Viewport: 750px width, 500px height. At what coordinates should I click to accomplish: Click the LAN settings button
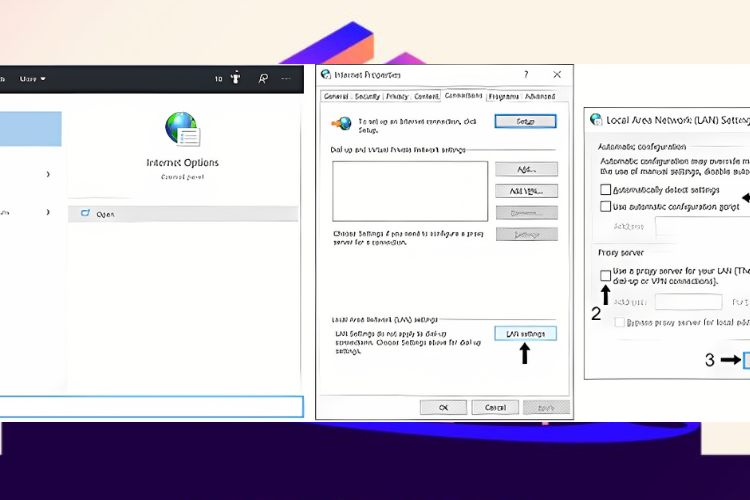click(x=525, y=333)
